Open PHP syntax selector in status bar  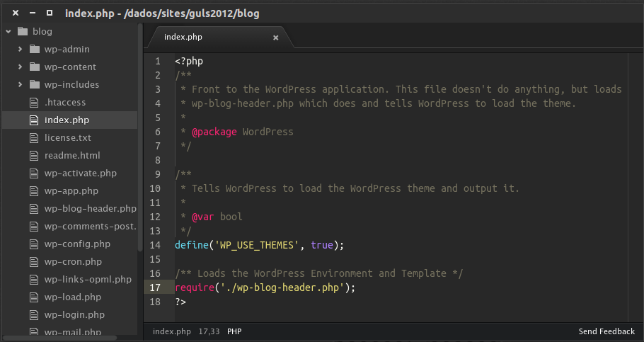click(x=234, y=331)
